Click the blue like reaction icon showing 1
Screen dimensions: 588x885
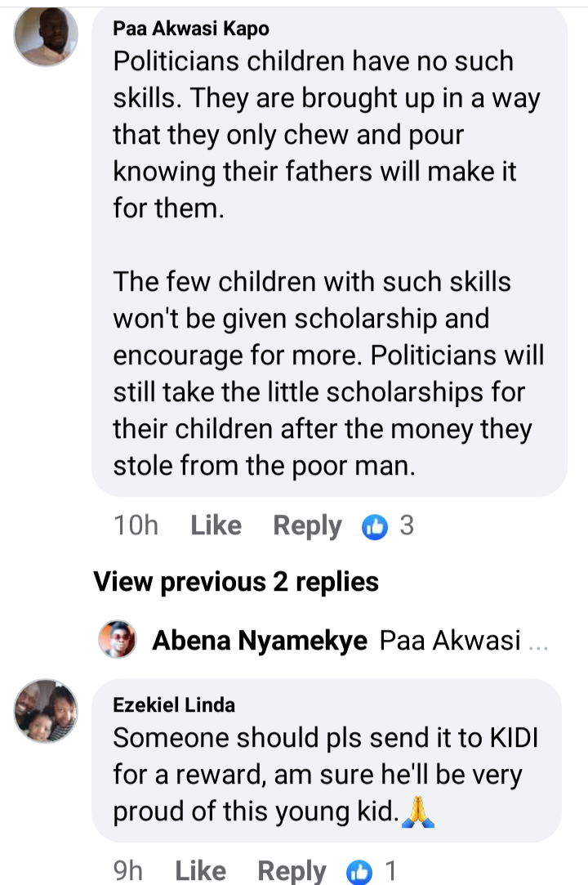(359, 872)
